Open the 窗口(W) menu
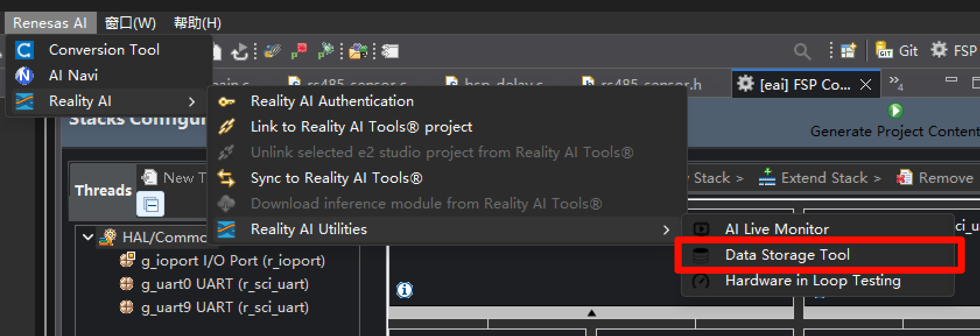The width and height of the screenshot is (980, 336). click(131, 23)
